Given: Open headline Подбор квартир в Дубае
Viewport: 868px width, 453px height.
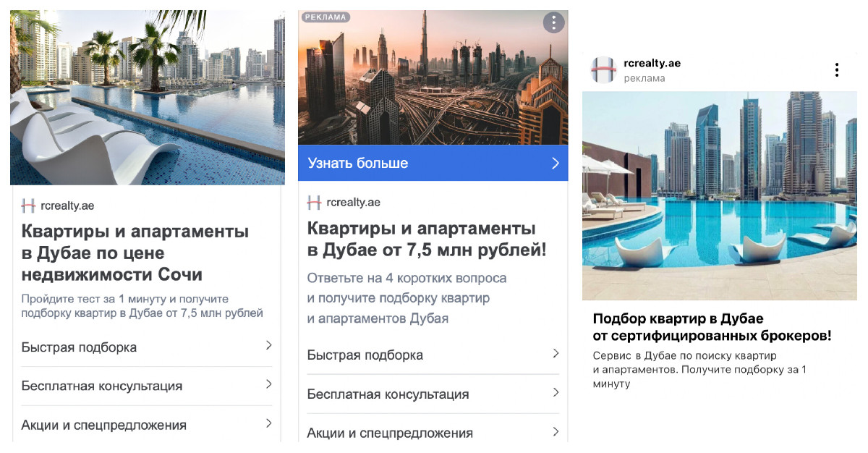Looking at the screenshot, I should tap(712, 327).
